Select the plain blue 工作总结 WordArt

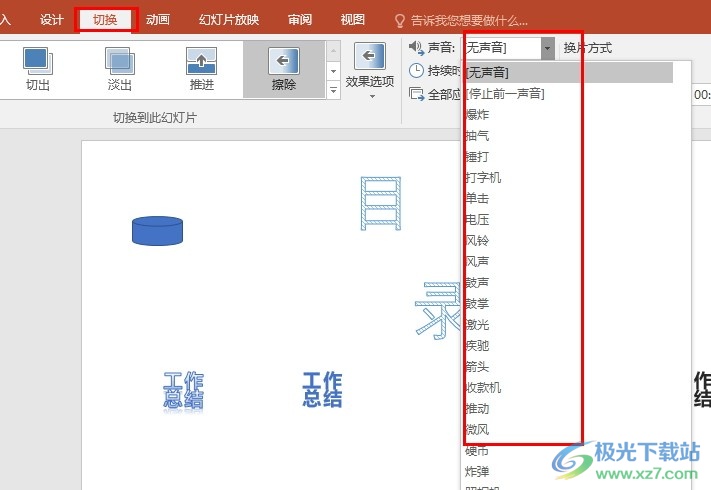(x=322, y=389)
